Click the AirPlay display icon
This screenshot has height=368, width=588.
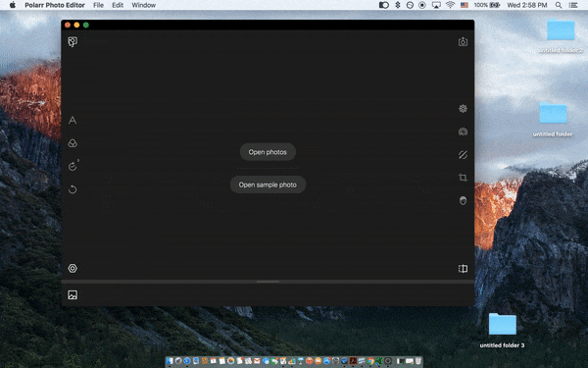[x=436, y=5]
